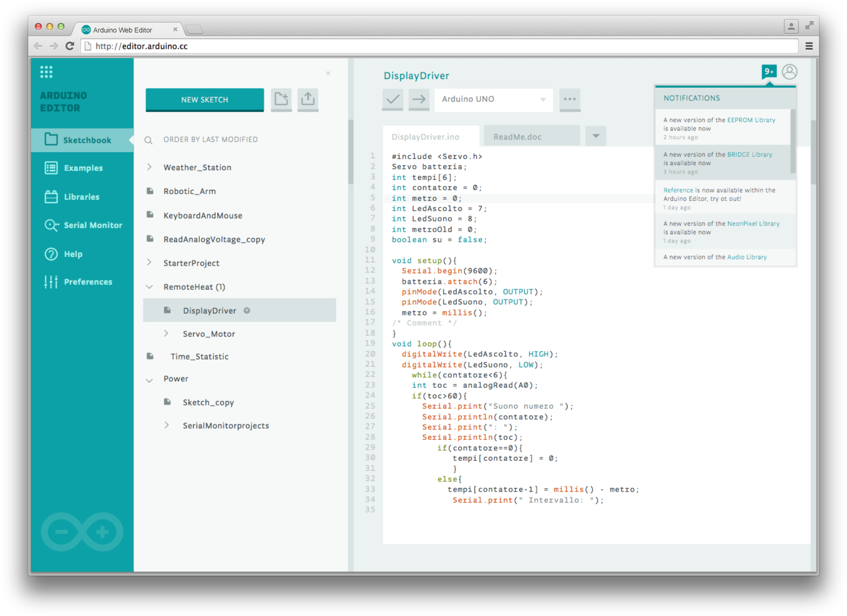The width and height of the screenshot is (847, 616).
Task: Click line 17 '/* Comment */' in code
Action: click(x=424, y=323)
